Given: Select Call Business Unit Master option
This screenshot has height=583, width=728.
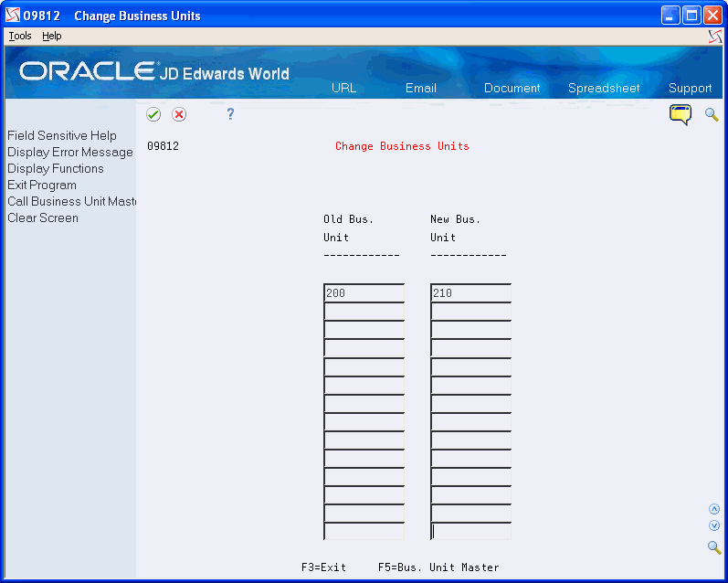Looking at the screenshot, I should tap(71, 201).
